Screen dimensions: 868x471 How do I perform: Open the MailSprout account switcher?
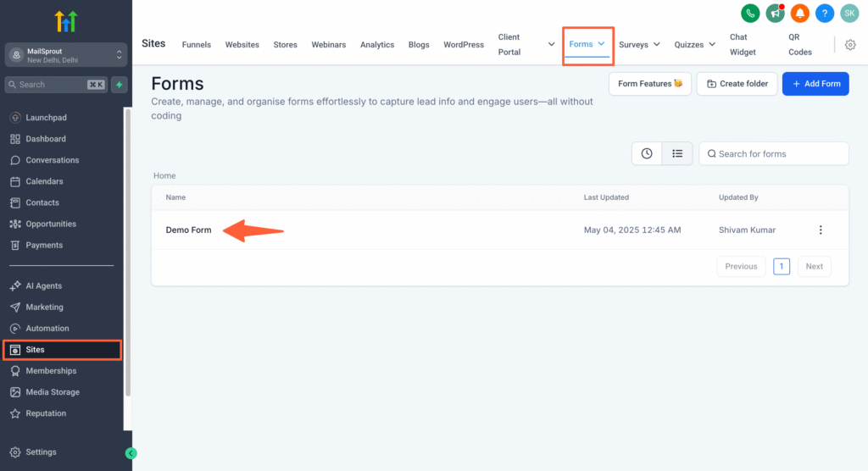coord(66,55)
